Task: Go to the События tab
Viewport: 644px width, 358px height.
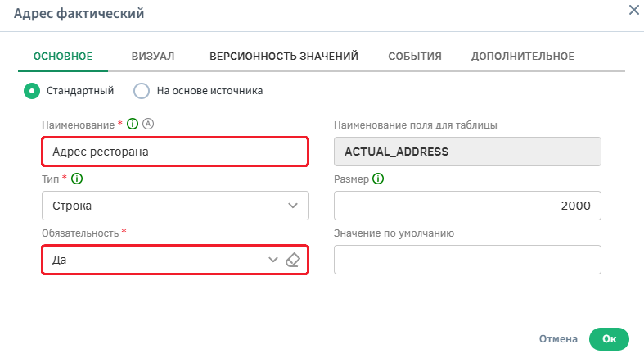Action: pos(414,56)
